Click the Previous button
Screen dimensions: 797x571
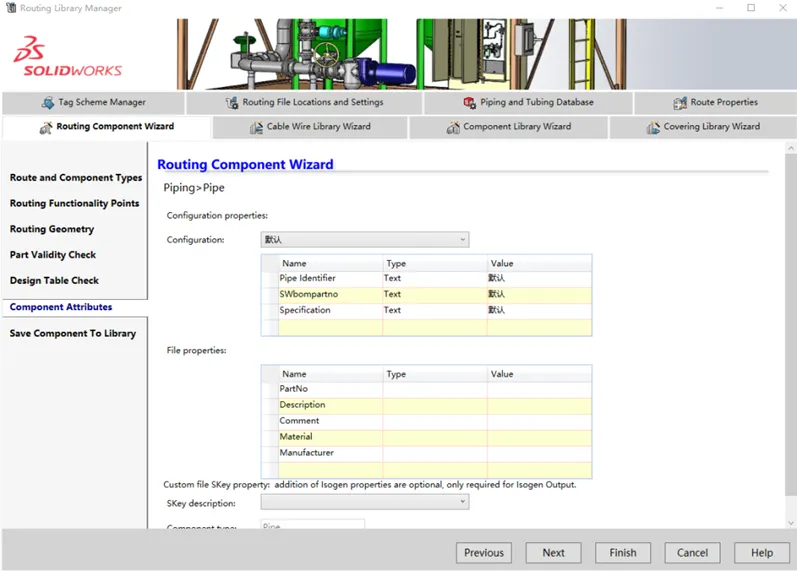pos(484,553)
